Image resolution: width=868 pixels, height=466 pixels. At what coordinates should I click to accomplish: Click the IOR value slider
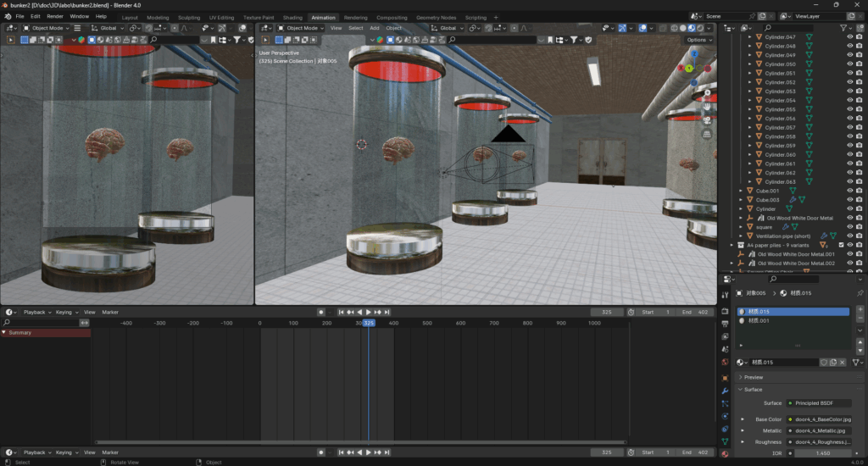[x=822, y=453]
